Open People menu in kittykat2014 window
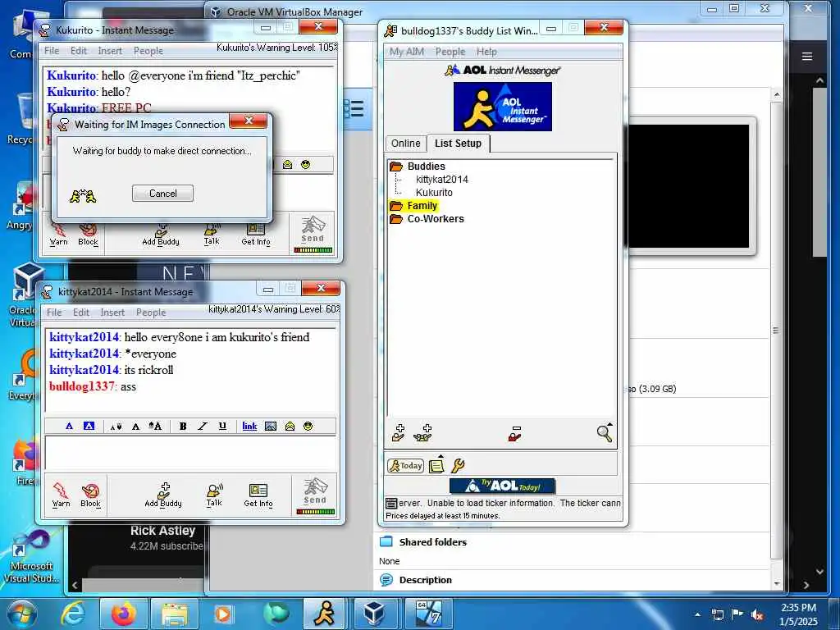 pos(151,313)
